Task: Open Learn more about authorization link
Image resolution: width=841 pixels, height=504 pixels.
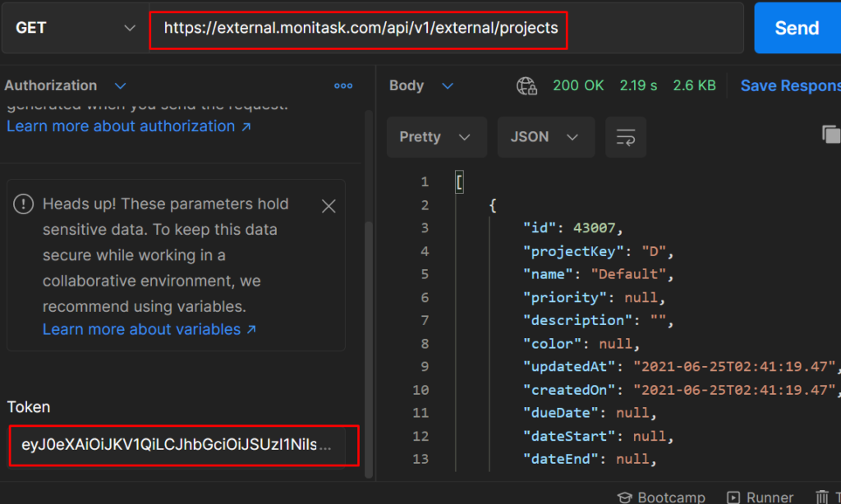Action: (x=129, y=126)
